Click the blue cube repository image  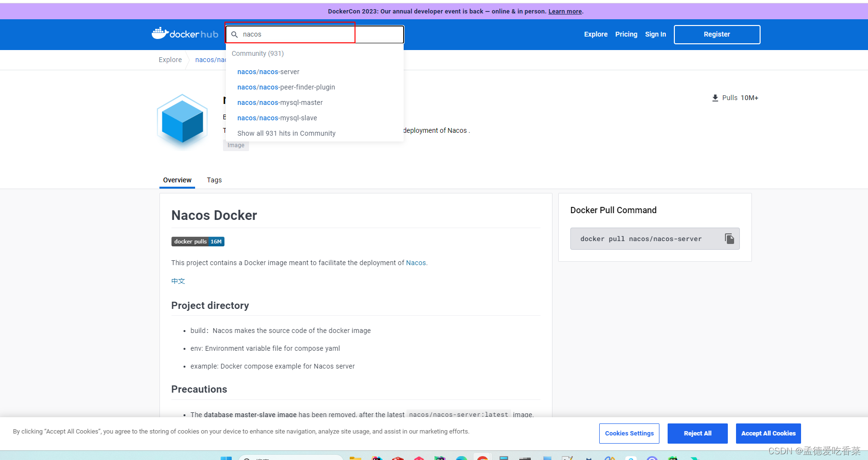182,122
